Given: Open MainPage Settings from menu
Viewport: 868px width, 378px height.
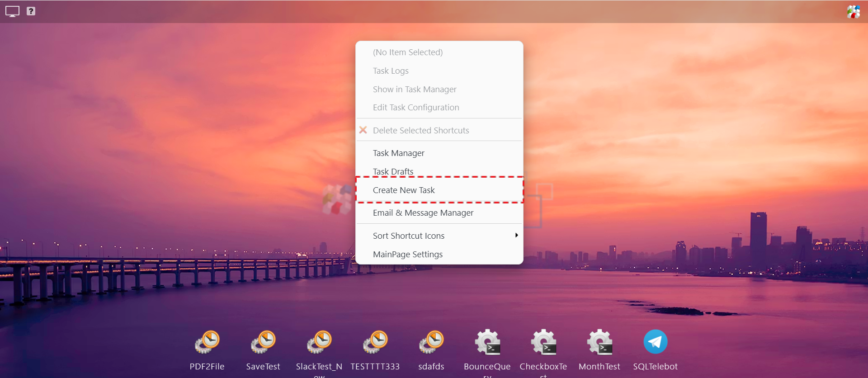Looking at the screenshot, I should point(439,255).
